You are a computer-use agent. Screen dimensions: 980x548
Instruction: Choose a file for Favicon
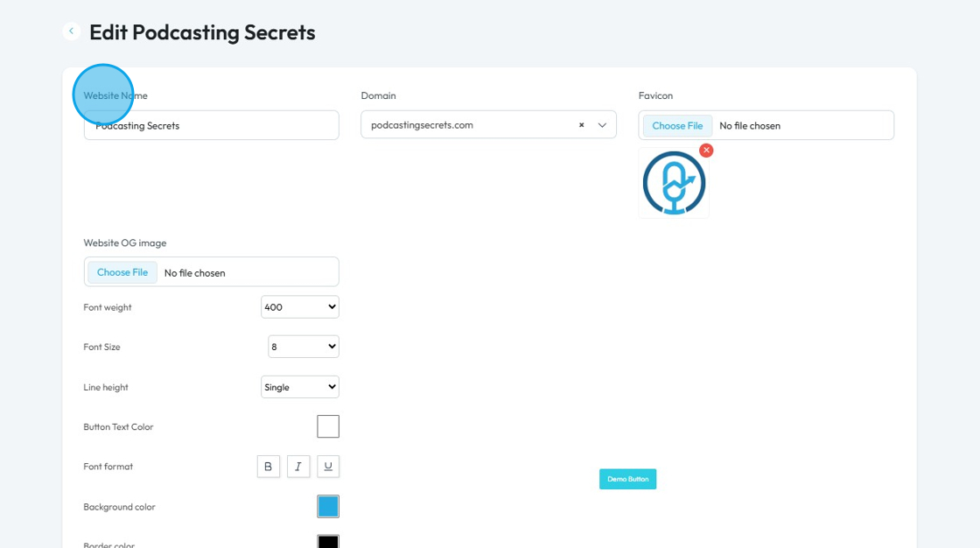point(677,126)
